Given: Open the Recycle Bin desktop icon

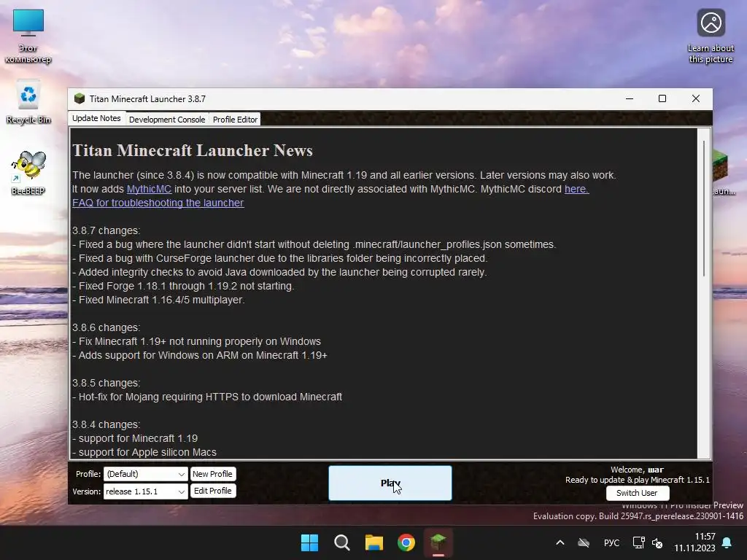Looking at the screenshot, I should (28, 102).
